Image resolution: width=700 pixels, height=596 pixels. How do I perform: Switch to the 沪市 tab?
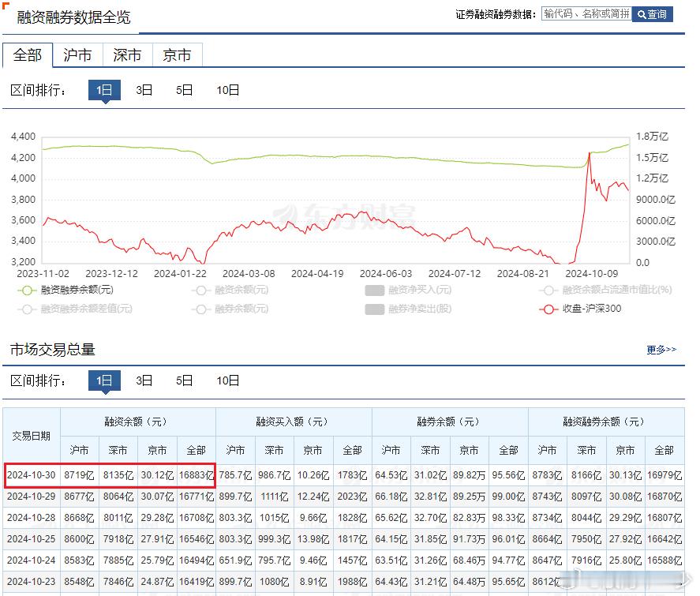(x=77, y=55)
